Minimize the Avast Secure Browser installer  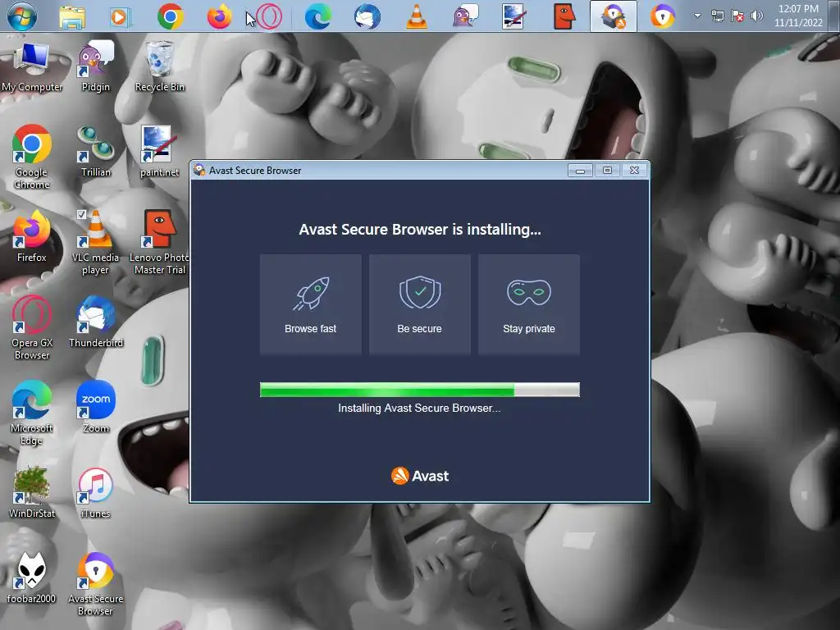click(580, 171)
